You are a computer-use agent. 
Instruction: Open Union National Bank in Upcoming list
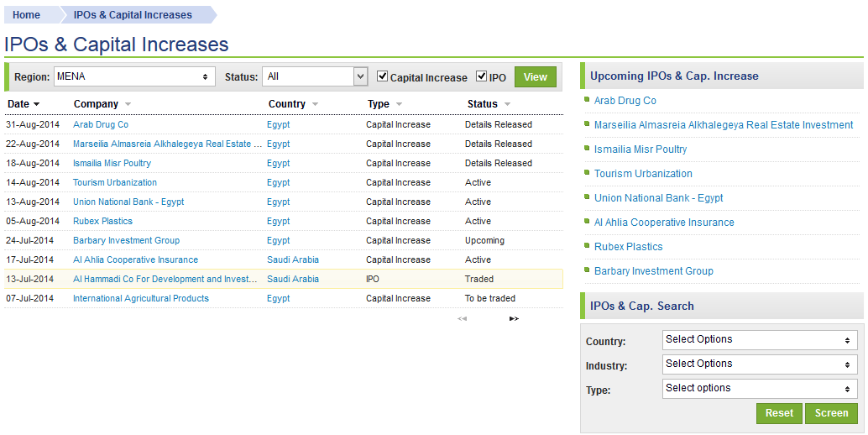pos(659,198)
